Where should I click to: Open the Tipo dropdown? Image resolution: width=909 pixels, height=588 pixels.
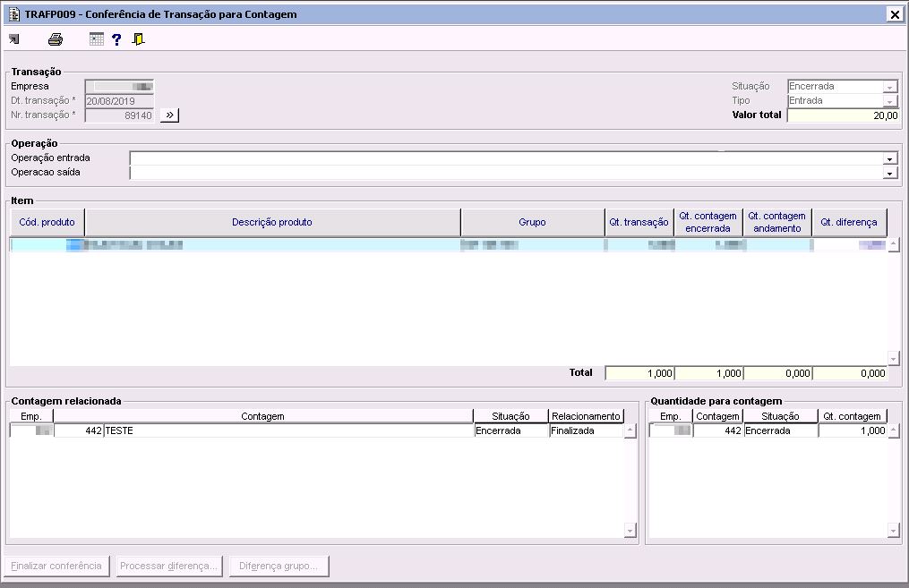(x=890, y=101)
